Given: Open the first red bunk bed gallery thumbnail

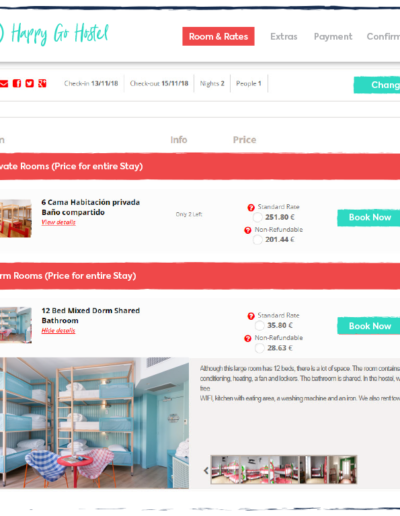Looking at the screenshot, I should click(225, 470).
